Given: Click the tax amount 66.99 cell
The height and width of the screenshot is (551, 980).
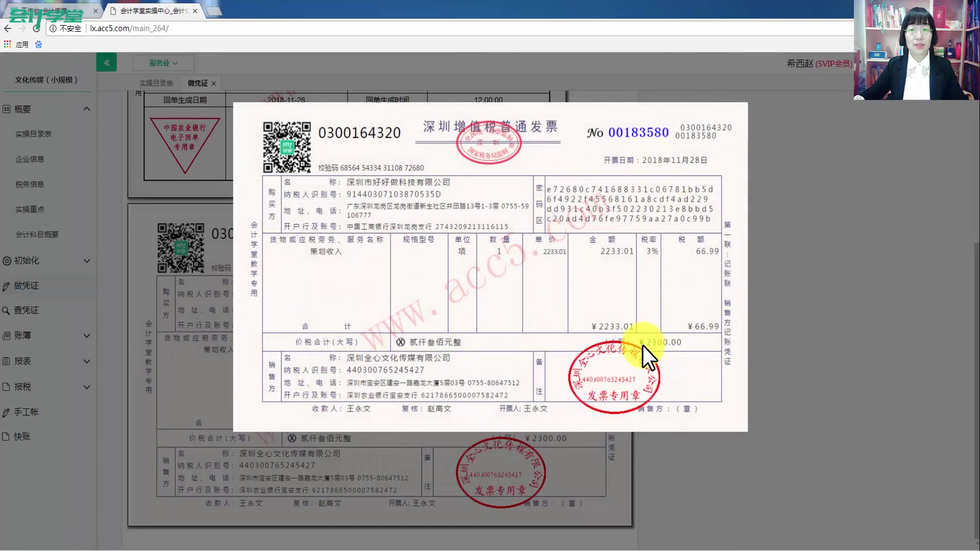Looking at the screenshot, I should (707, 252).
